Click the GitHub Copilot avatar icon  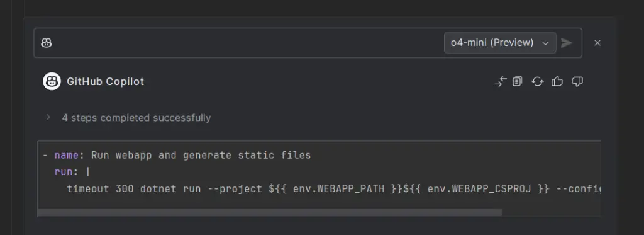click(x=52, y=81)
